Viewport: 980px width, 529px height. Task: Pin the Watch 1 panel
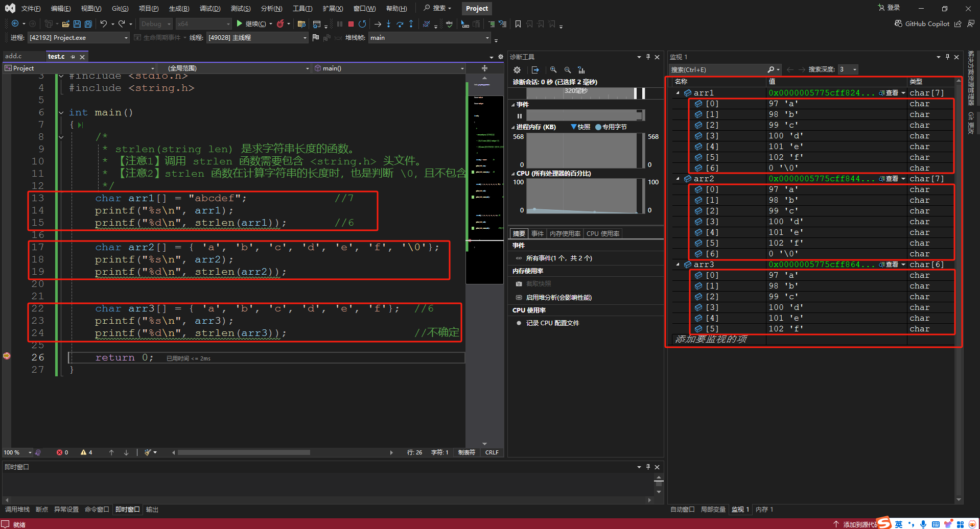coord(947,57)
